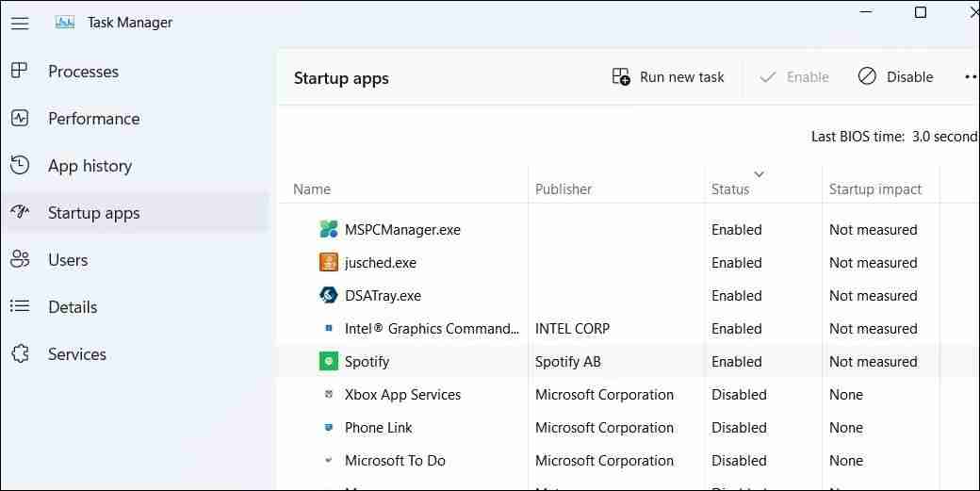Sort by the Status column header
The image size is (980, 491).
point(730,189)
